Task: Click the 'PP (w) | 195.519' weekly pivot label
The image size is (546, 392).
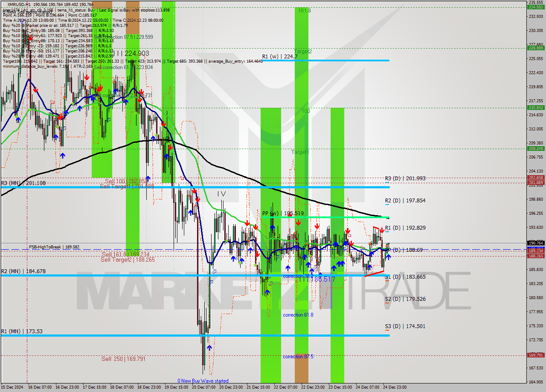Action: (x=283, y=213)
